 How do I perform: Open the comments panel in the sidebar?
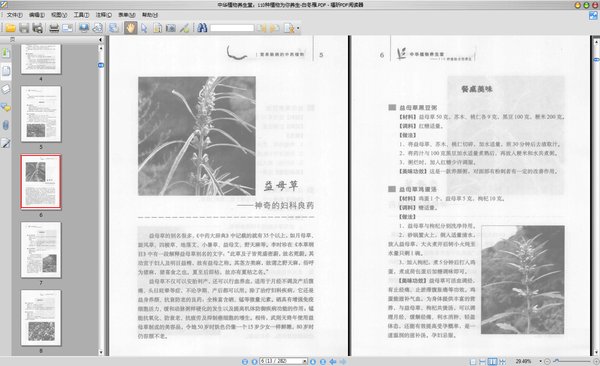[6, 107]
